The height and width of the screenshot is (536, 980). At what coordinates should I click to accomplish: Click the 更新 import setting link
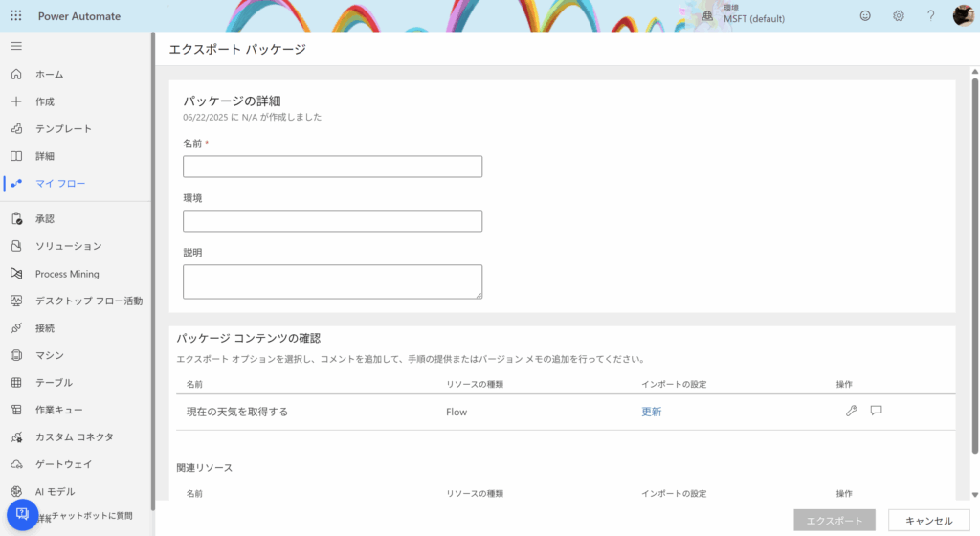651,412
